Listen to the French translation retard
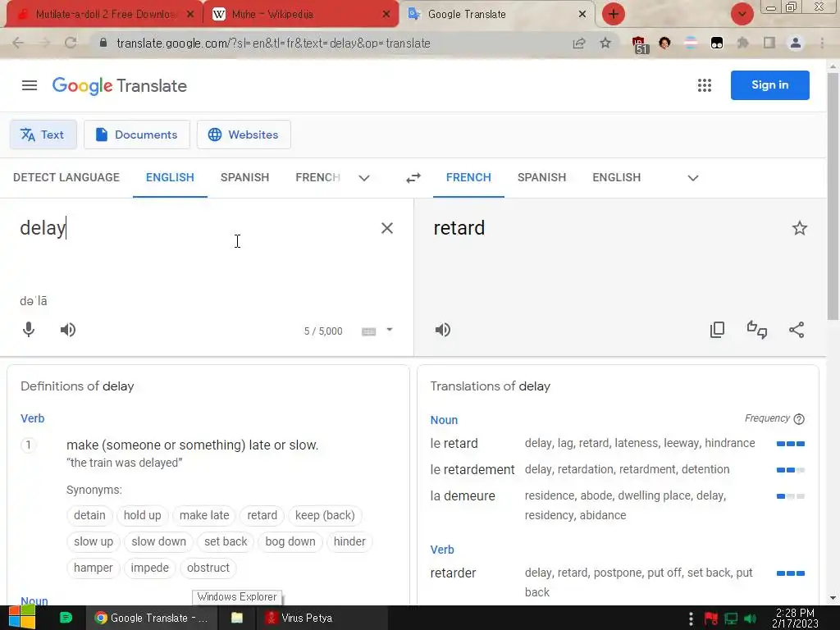Image resolution: width=840 pixels, height=630 pixels. [x=442, y=330]
